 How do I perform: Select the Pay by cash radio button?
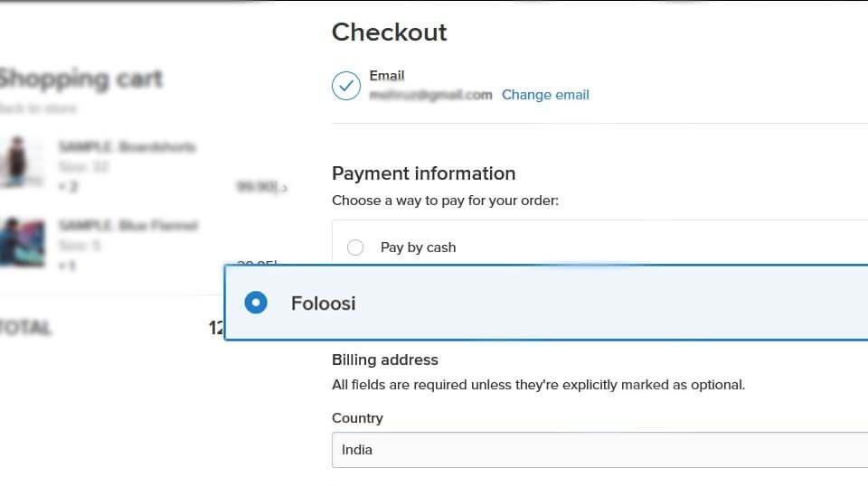tap(355, 248)
